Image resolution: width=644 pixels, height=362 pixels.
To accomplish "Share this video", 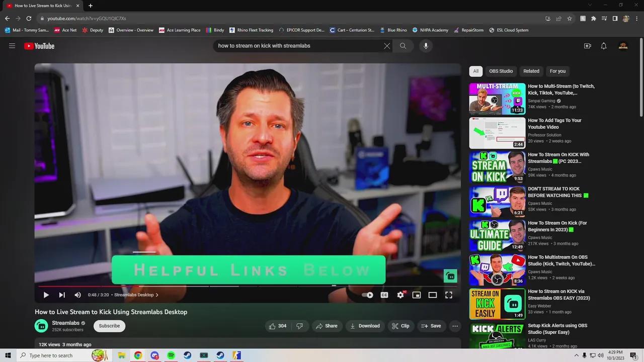I will click(327, 326).
